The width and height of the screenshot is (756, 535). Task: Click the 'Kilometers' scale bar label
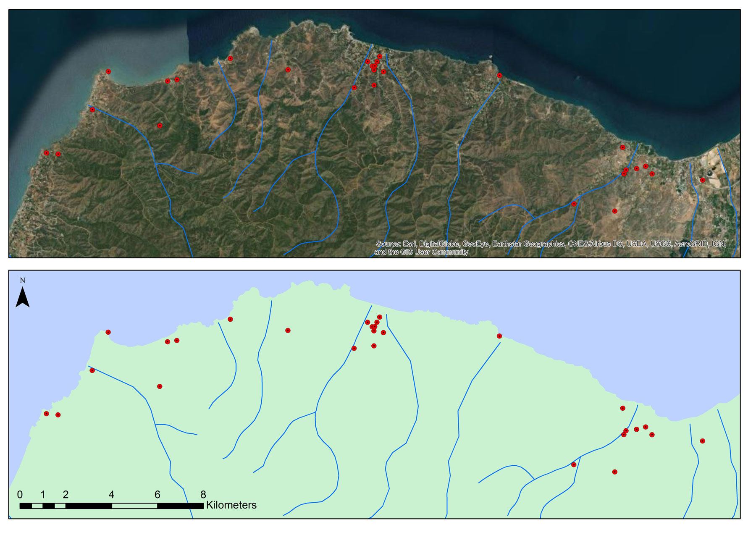[231, 505]
